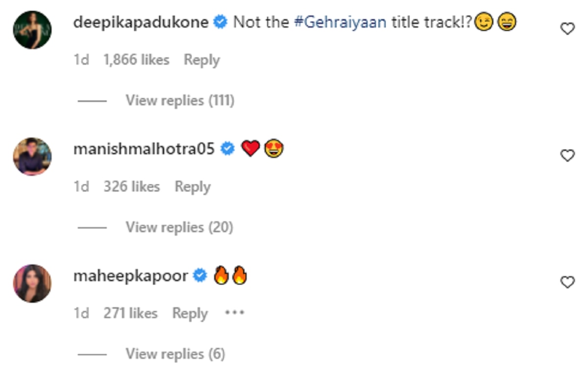Open deepikapadukone's profile picture
The height and width of the screenshot is (366, 588).
coord(32,30)
